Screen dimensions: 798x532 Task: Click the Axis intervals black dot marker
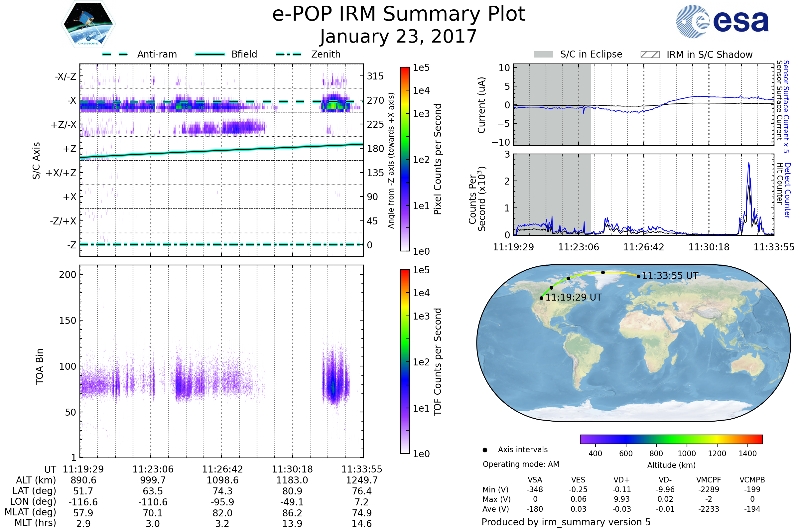coord(485,450)
